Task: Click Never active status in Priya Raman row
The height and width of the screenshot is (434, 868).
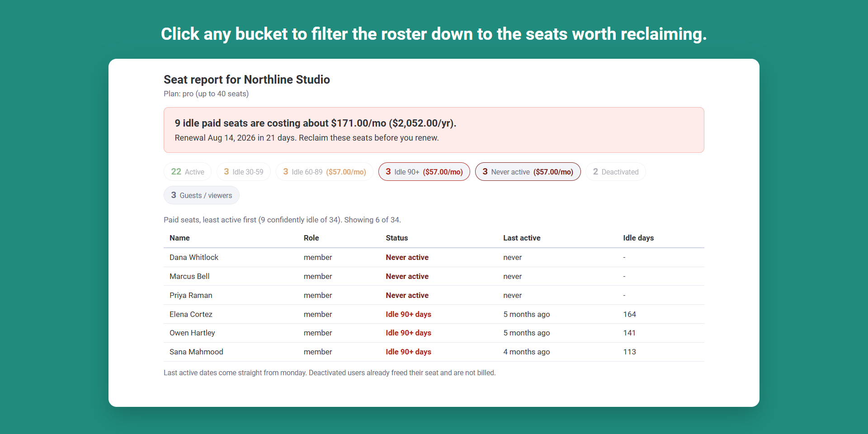Action: point(407,295)
